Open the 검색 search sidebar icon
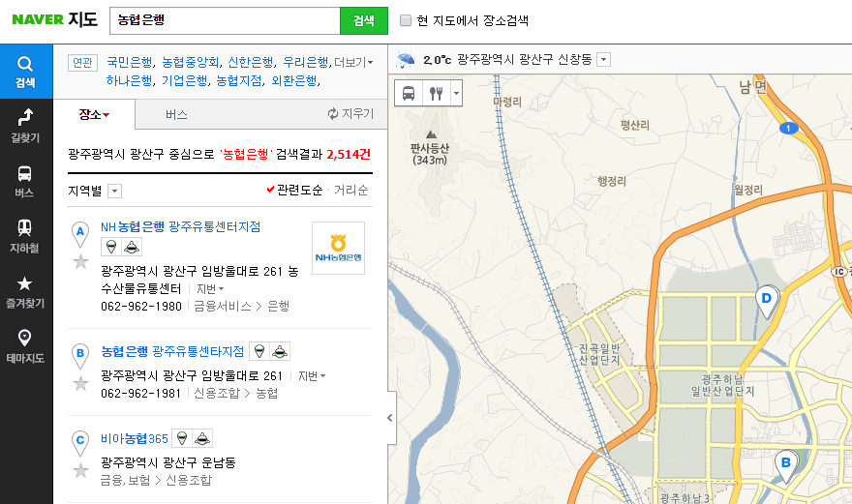This screenshot has height=504, width=852. [x=25, y=72]
